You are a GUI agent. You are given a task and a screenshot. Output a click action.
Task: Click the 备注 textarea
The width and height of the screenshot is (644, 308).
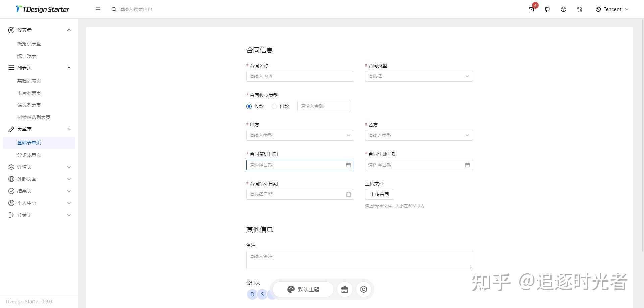pyautogui.click(x=360, y=260)
